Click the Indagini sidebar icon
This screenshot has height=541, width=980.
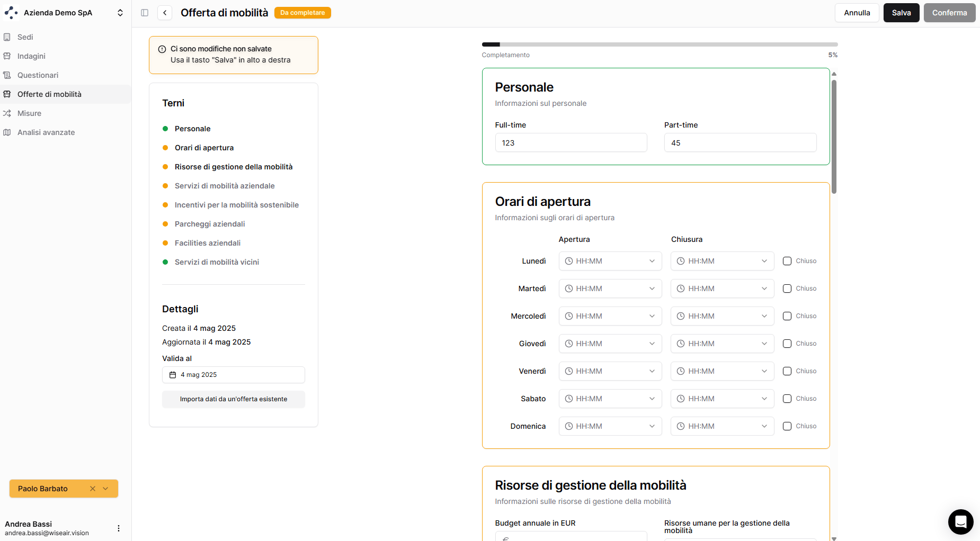(7, 56)
